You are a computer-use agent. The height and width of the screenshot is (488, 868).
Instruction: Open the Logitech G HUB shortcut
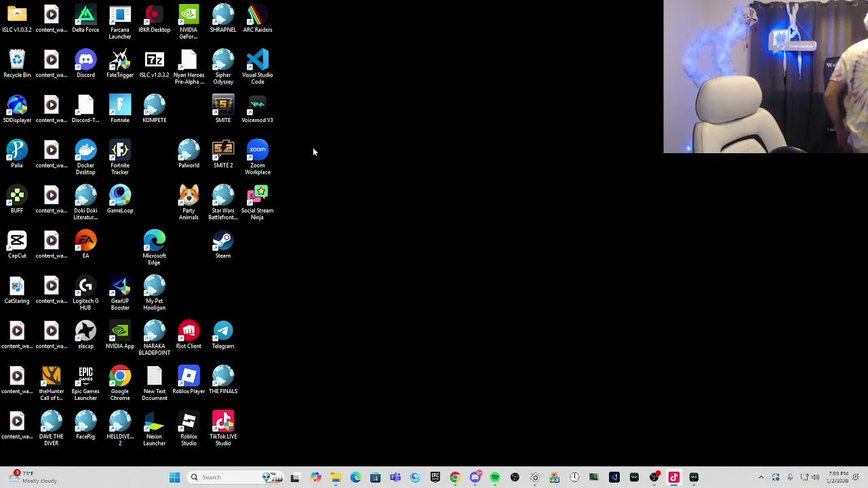85,293
